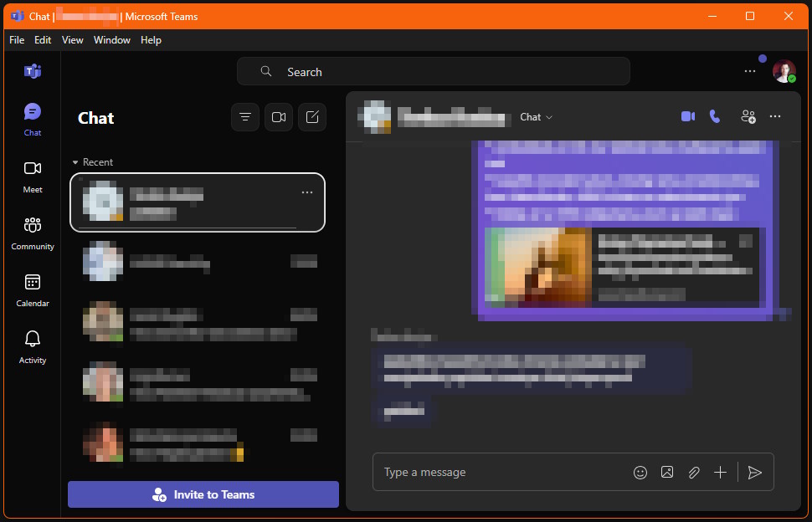Open the File menu
This screenshot has width=812, height=522.
17,40
